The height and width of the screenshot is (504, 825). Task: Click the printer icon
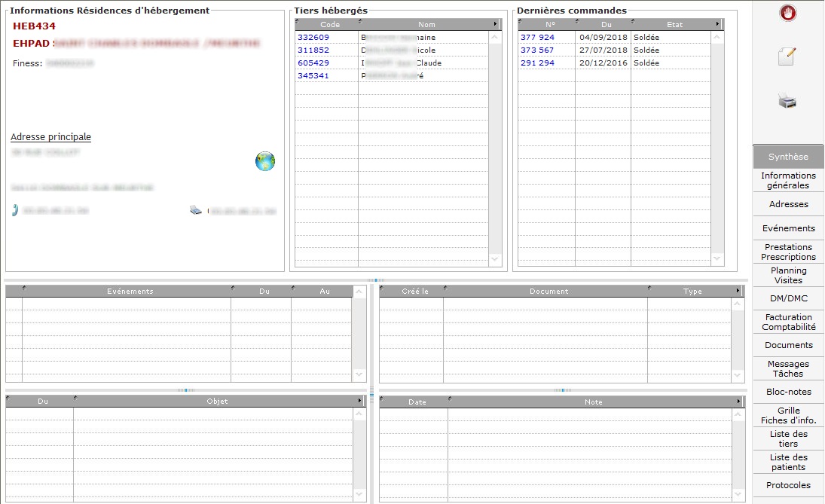click(x=787, y=100)
